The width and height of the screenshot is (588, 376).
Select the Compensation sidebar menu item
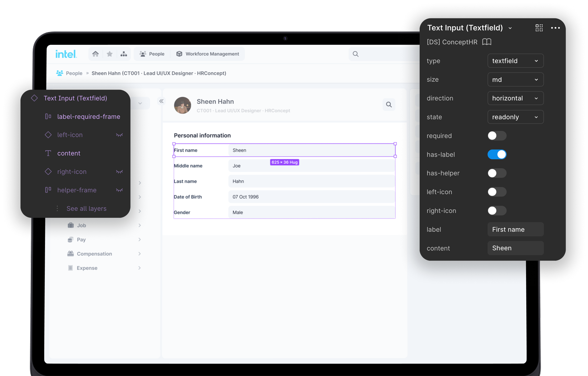tap(105, 254)
